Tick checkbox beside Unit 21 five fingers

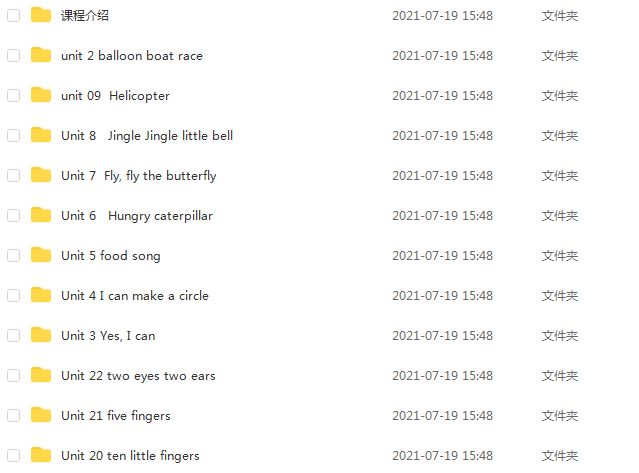click(13, 416)
